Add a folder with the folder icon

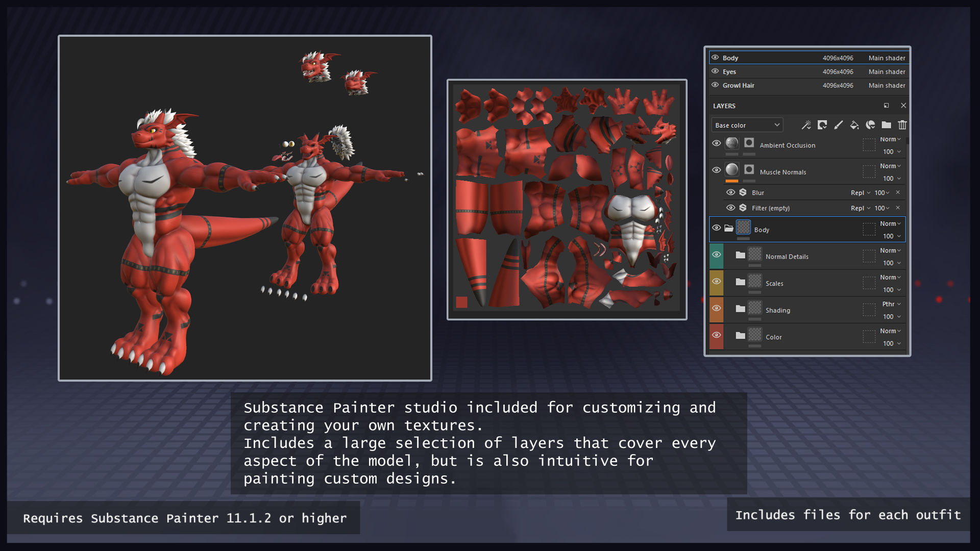pyautogui.click(x=886, y=125)
